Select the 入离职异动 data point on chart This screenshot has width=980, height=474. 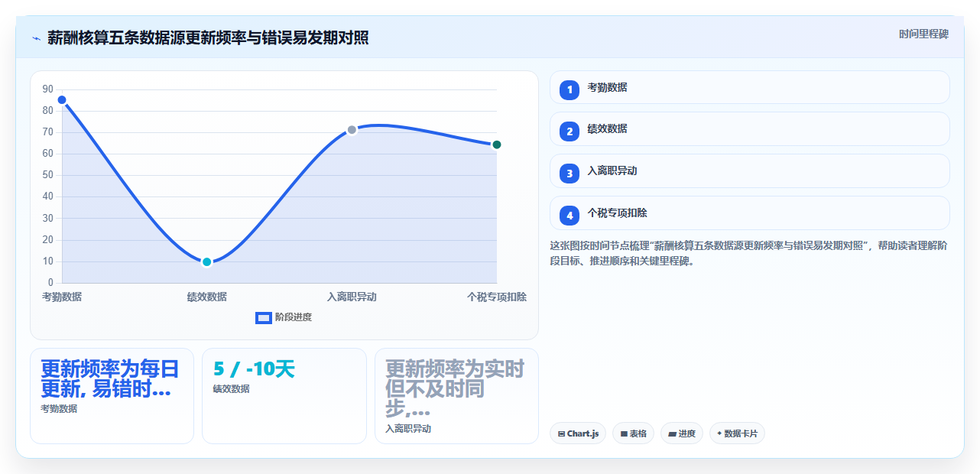coord(352,130)
